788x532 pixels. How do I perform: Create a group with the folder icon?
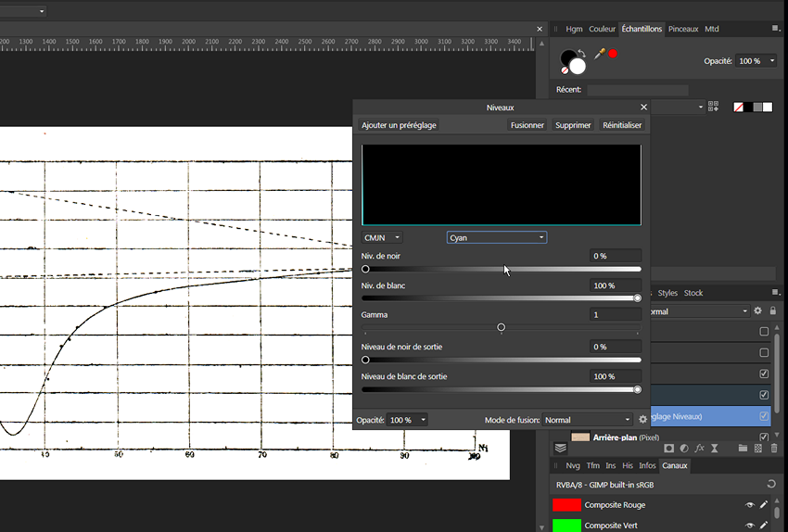(x=743, y=448)
